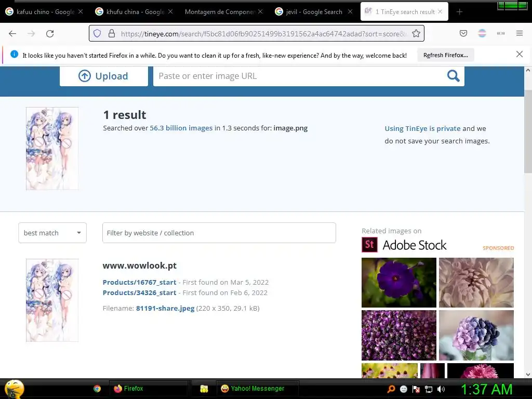Click the searched image thumbnail at top
The width and height of the screenshot is (532, 399).
(x=52, y=149)
